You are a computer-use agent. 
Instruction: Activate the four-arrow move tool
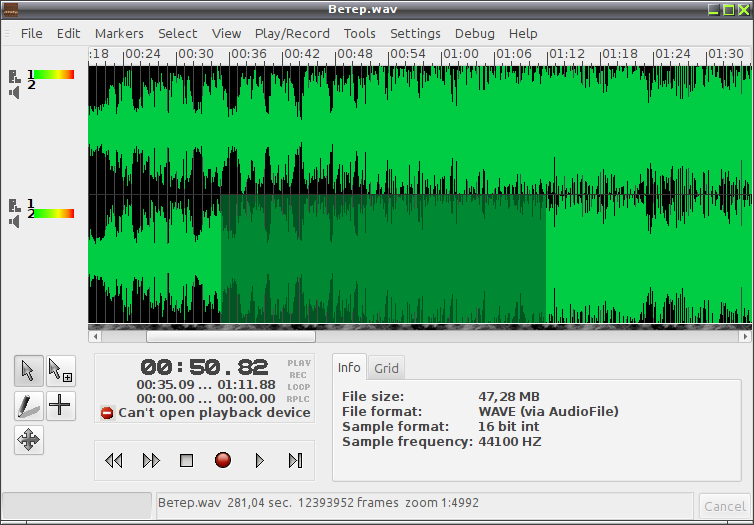pyautogui.click(x=29, y=439)
